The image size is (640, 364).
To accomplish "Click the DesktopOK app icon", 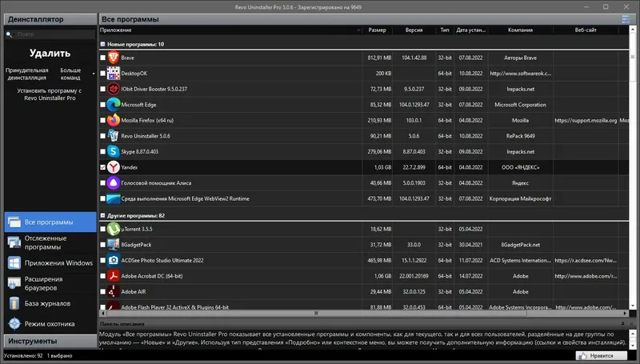I will coord(113,74).
